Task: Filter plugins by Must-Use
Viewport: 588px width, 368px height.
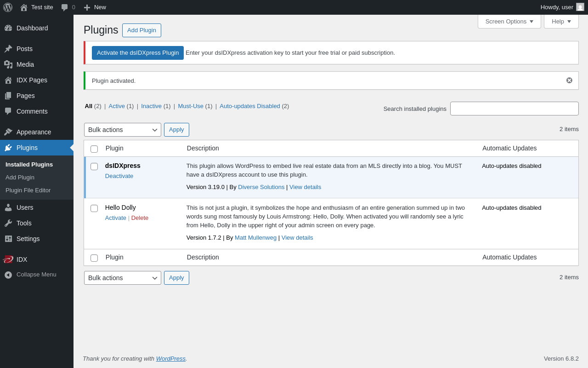Action: pyautogui.click(x=191, y=106)
